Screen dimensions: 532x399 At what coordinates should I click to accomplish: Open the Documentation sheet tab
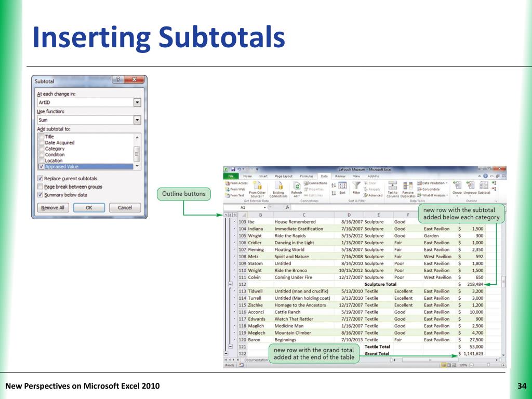(256, 360)
